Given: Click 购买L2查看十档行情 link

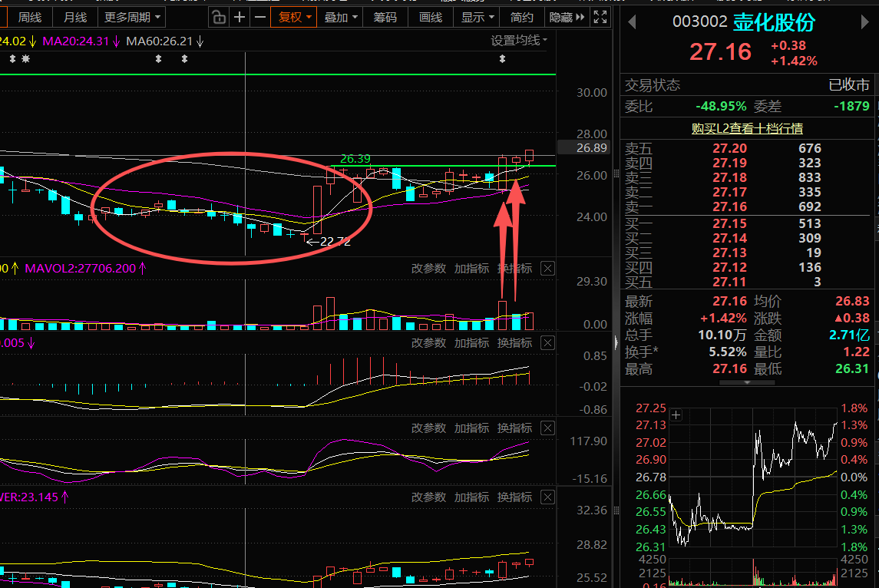Looking at the screenshot, I should [747, 128].
